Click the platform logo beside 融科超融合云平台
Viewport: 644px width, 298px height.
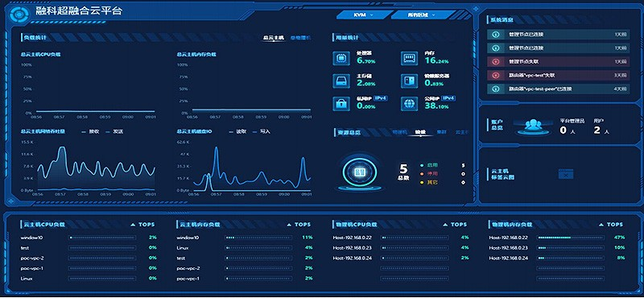point(18,14)
